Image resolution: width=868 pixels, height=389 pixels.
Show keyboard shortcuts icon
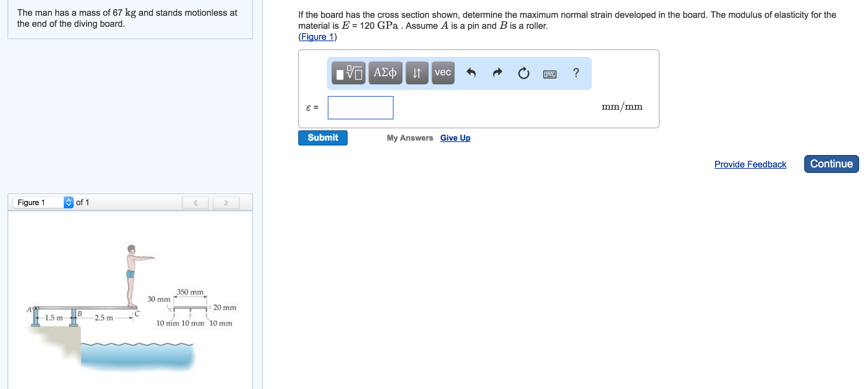pos(549,74)
